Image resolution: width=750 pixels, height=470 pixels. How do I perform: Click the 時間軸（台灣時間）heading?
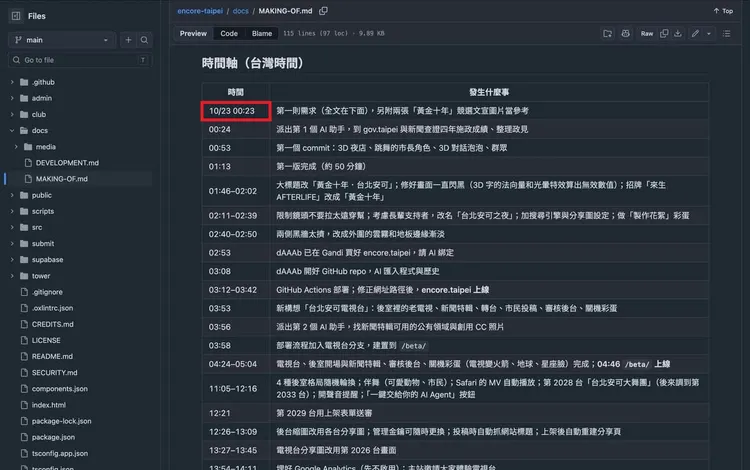pyautogui.click(x=253, y=63)
